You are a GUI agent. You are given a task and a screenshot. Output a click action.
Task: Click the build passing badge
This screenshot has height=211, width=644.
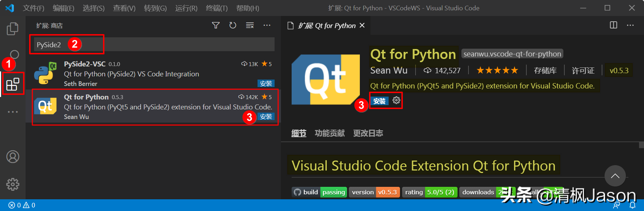[x=319, y=192]
